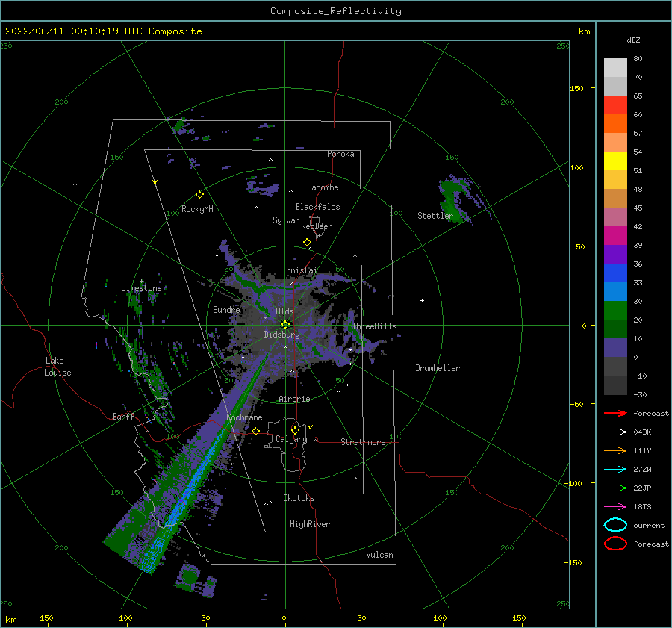Click the RockyMH label
This screenshot has height=628, width=672.
coord(197,209)
